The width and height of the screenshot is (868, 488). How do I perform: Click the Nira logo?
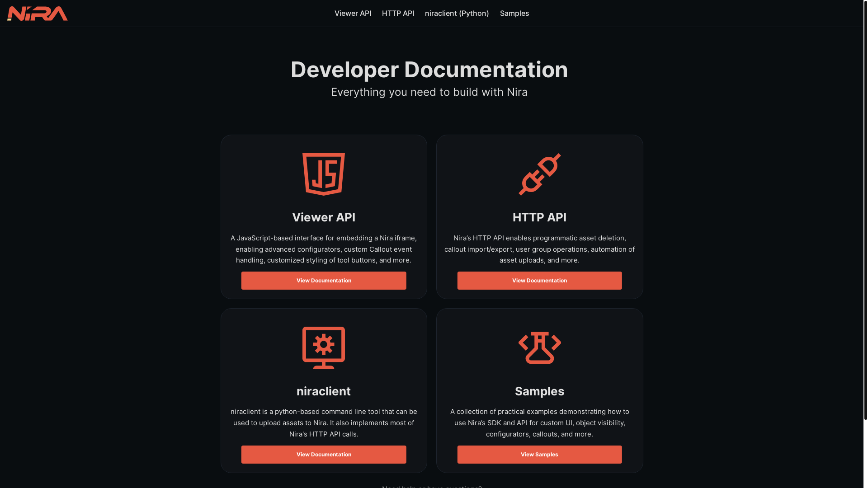point(38,14)
